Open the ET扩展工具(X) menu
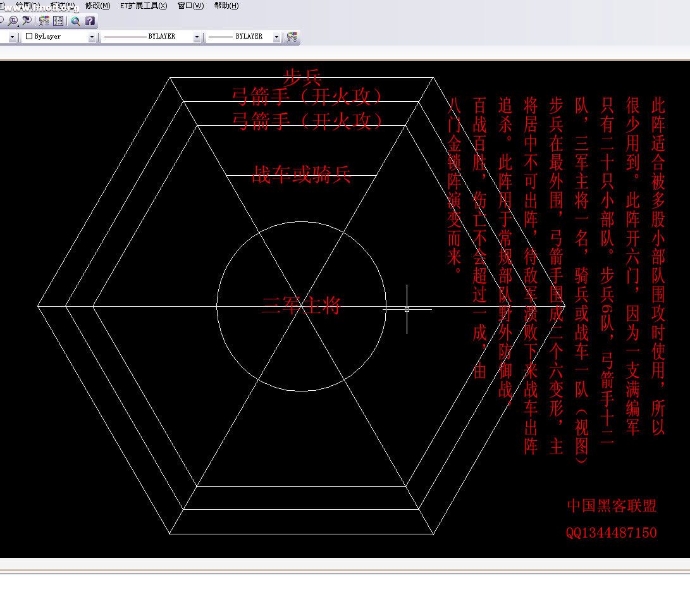 click(144, 6)
